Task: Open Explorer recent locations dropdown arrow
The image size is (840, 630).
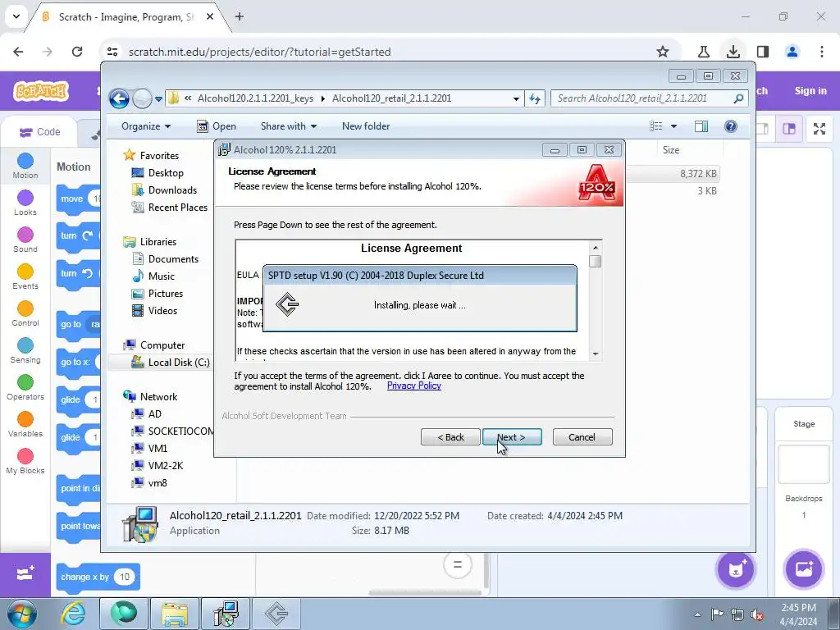Action: pyautogui.click(x=158, y=99)
